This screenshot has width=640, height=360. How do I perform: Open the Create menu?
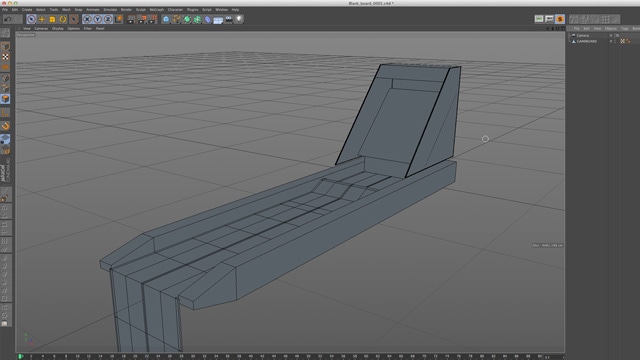click(x=27, y=9)
